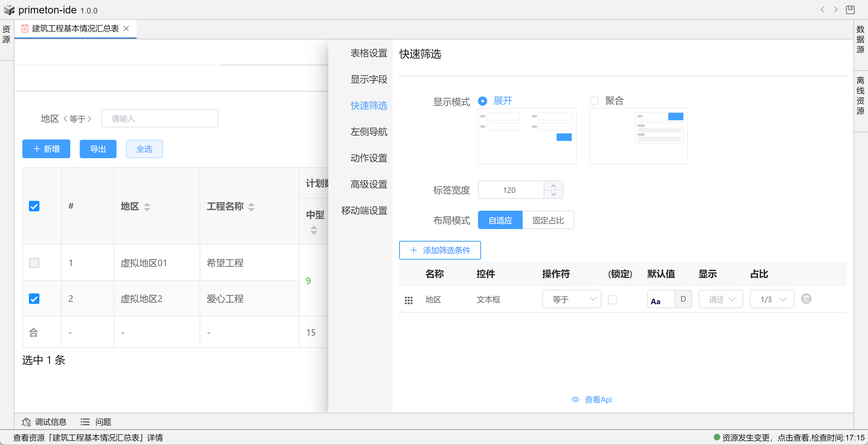The height and width of the screenshot is (445, 868).
Task: Toggle the 锁定 checkbox for 地区 filter
Action: pyautogui.click(x=612, y=300)
